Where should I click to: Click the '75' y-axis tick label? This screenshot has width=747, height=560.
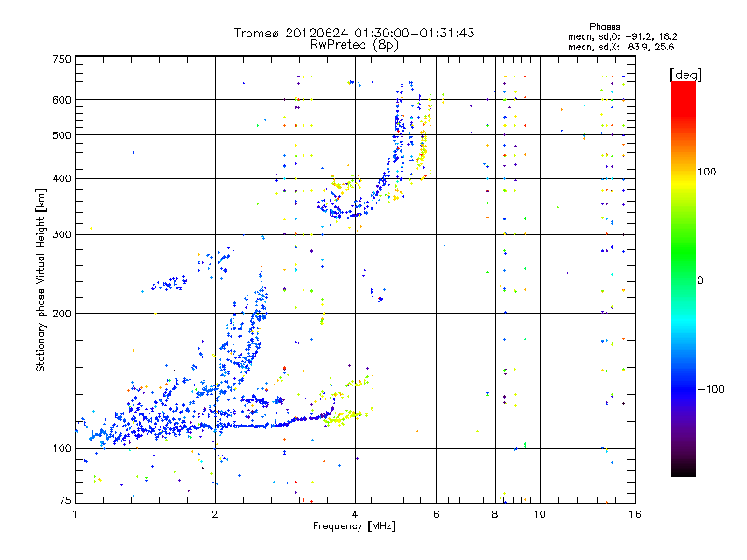[x=65, y=500]
